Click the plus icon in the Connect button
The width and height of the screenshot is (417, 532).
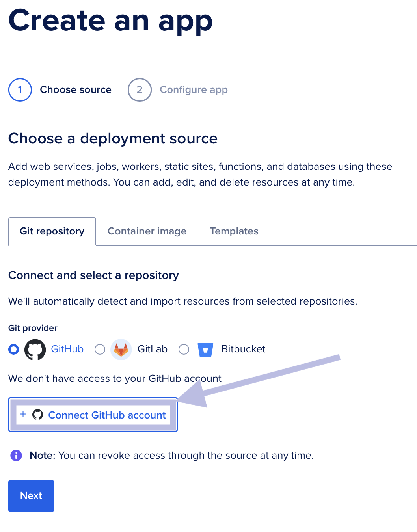pyautogui.click(x=23, y=414)
